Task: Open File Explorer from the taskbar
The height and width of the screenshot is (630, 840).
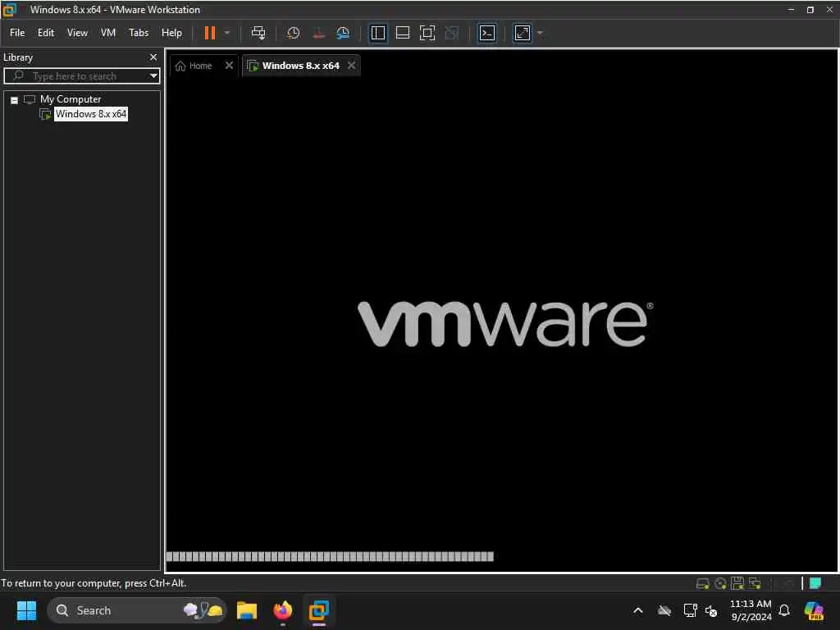Action: (247, 610)
